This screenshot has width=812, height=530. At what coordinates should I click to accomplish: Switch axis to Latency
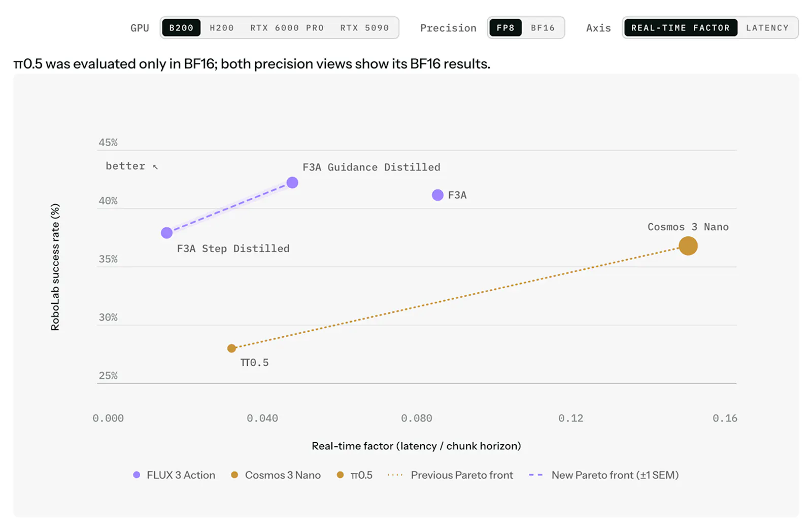point(767,28)
